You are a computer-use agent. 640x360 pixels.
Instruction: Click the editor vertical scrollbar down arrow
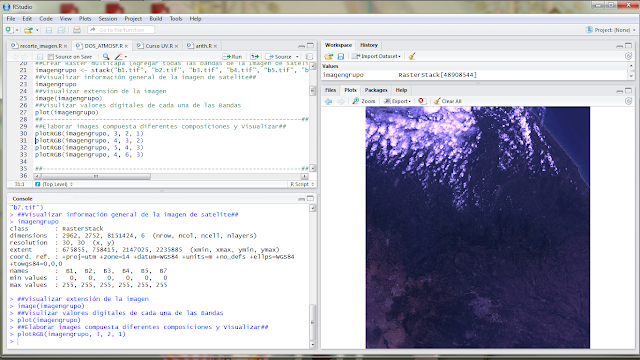tap(313, 168)
